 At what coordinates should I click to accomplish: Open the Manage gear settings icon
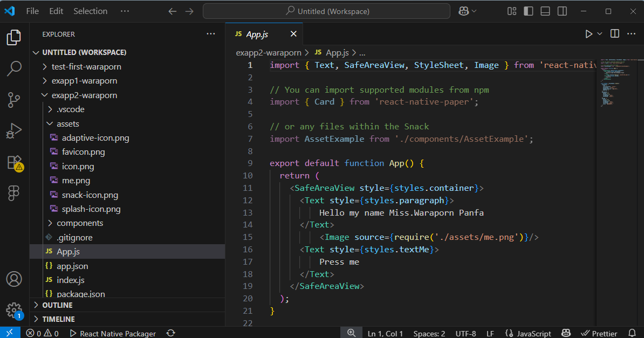click(x=14, y=310)
